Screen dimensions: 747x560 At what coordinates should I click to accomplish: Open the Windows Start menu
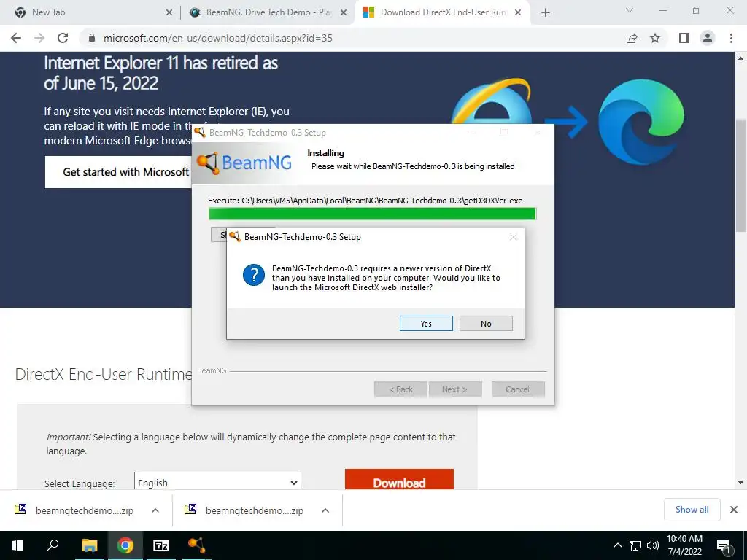[x=18, y=545]
